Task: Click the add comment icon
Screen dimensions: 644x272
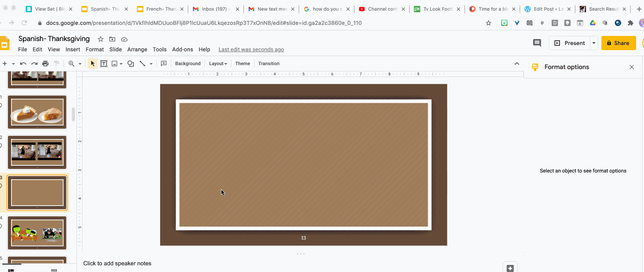Action: 164,64
